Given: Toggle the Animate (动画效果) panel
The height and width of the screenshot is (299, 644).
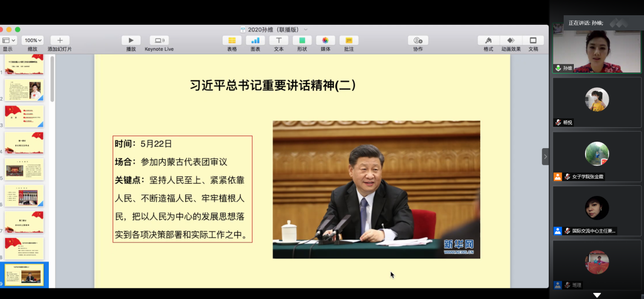Looking at the screenshot, I should click(x=511, y=41).
